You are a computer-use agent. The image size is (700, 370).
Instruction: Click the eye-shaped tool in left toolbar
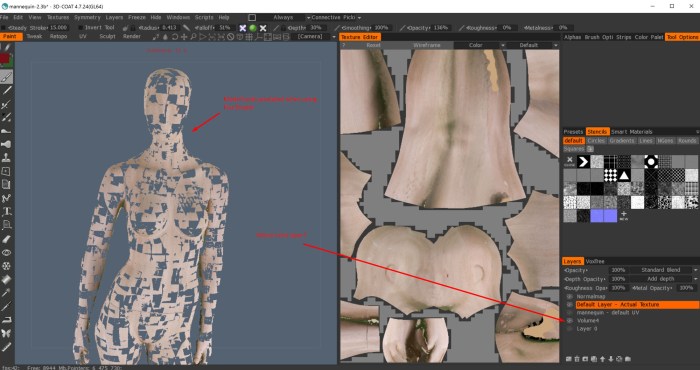pos(6,252)
